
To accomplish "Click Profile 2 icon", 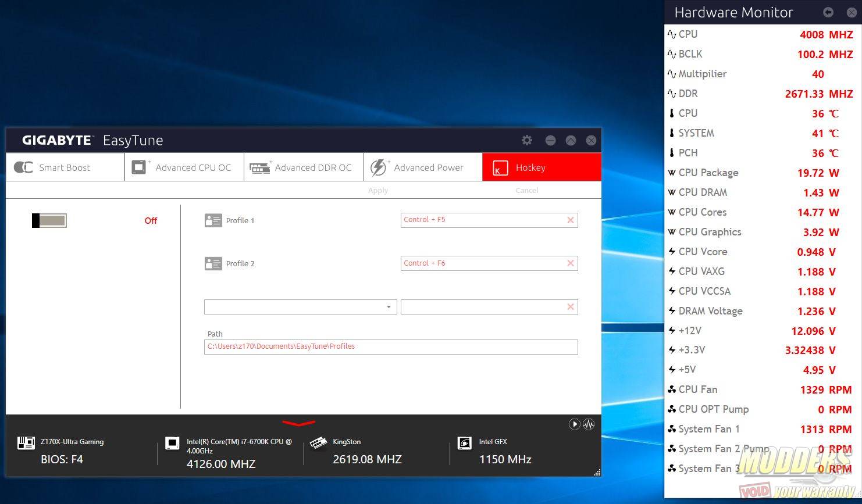I will point(213,263).
